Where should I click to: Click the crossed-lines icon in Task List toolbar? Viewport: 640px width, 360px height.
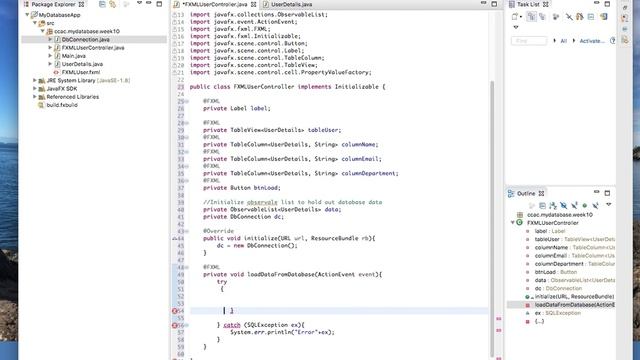(569, 17)
